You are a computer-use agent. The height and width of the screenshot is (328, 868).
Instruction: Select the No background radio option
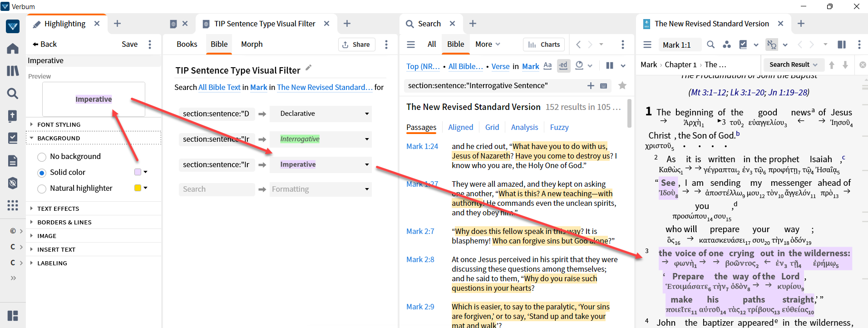tap(42, 157)
